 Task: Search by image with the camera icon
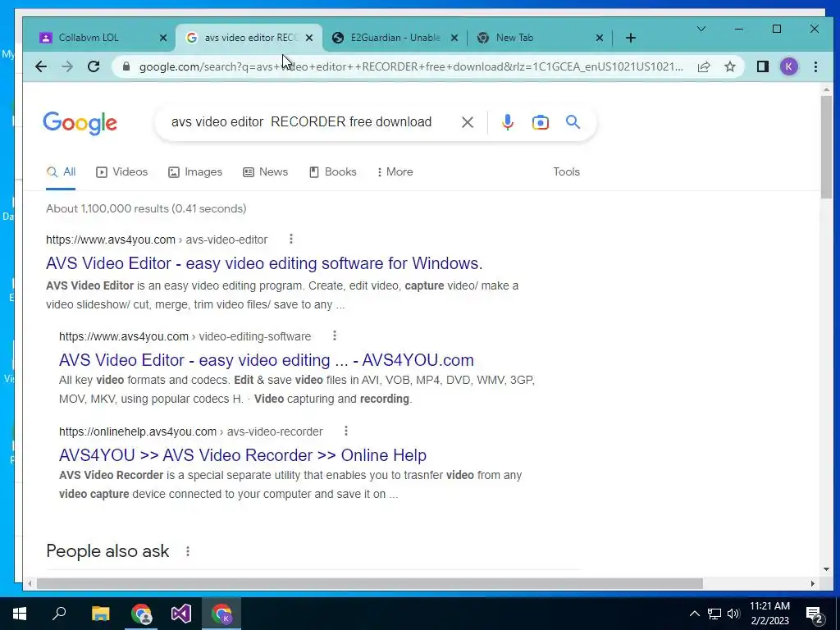coord(540,122)
